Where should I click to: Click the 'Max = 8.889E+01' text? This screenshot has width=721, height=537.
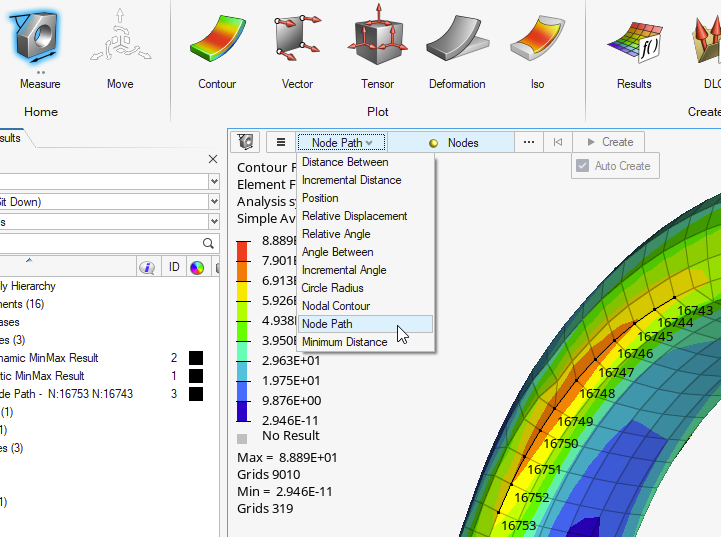click(x=287, y=457)
